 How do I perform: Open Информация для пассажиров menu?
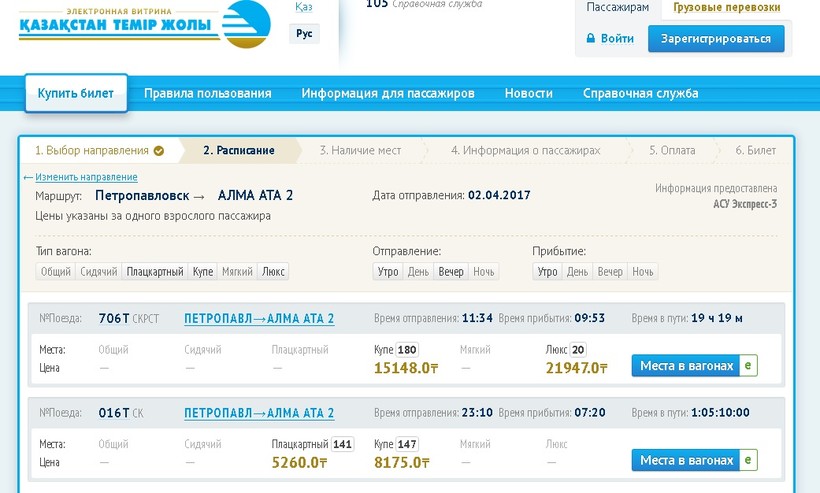[388, 94]
